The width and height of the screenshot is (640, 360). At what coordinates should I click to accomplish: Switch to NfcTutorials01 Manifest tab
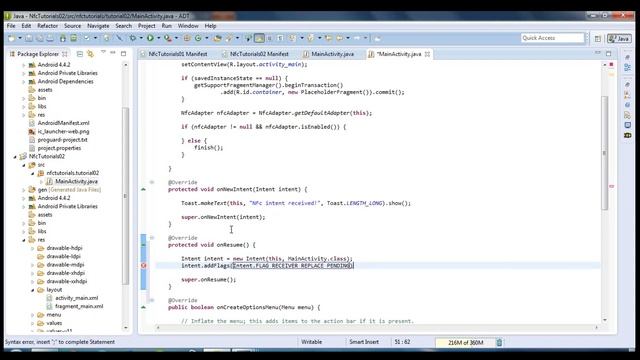point(177,54)
